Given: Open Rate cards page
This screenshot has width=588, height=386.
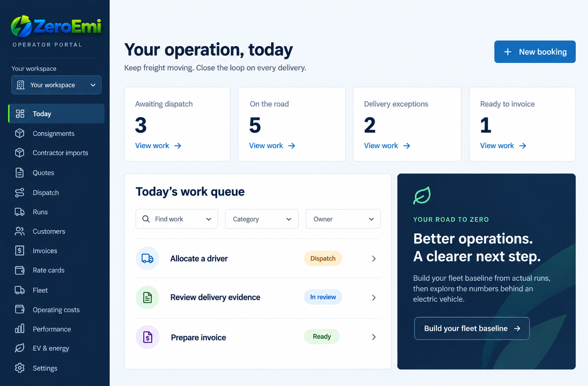Looking at the screenshot, I should (56, 270).
